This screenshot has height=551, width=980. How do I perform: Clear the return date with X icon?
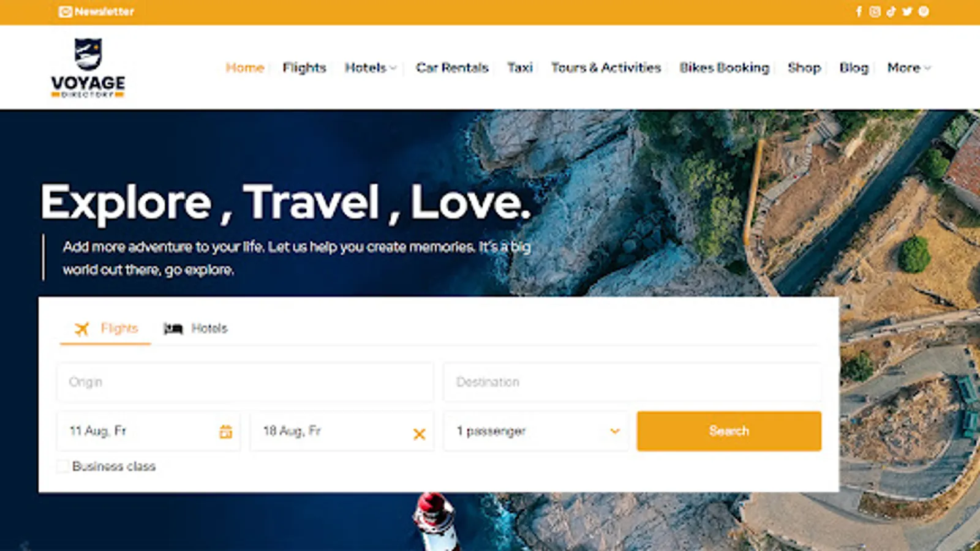pos(419,434)
